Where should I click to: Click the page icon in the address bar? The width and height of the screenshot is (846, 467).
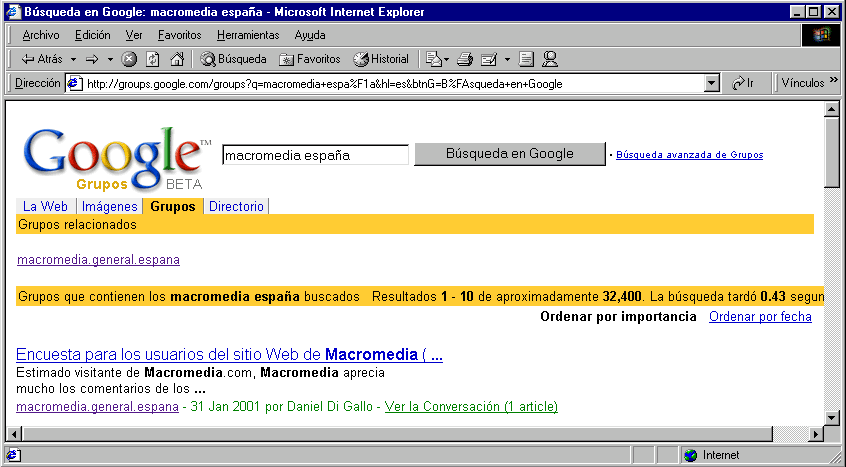[74, 84]
